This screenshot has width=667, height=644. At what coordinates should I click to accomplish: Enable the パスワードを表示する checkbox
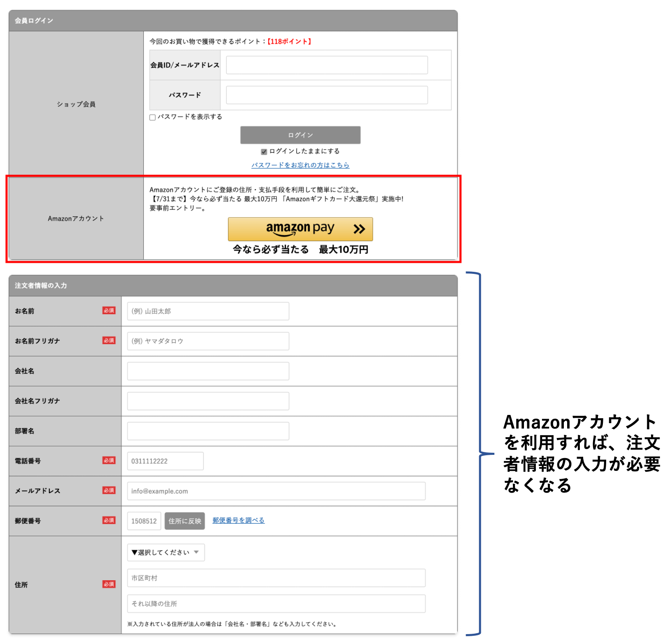click(152, 117)
